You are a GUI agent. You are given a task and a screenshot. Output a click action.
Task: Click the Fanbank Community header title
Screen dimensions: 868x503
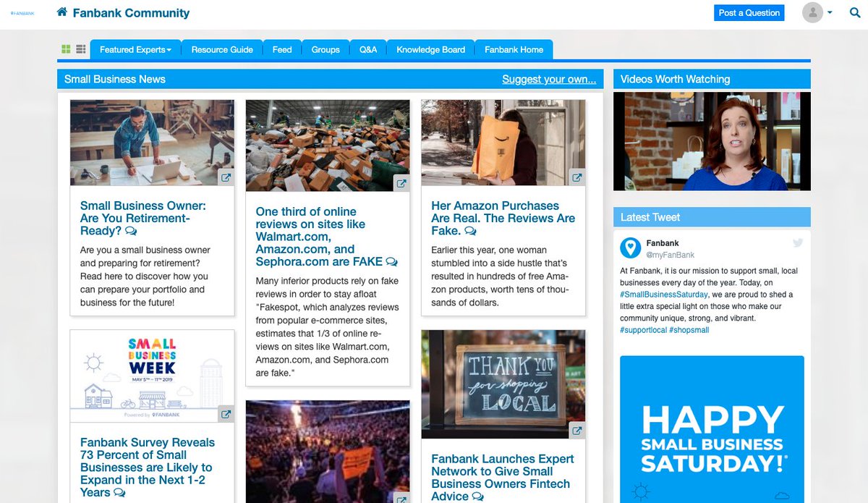point(131,13)
